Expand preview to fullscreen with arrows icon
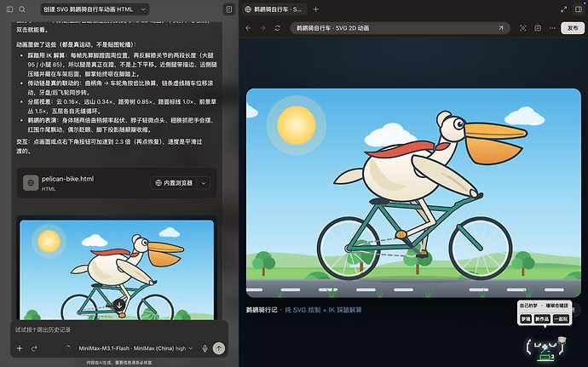 point(563,9)
